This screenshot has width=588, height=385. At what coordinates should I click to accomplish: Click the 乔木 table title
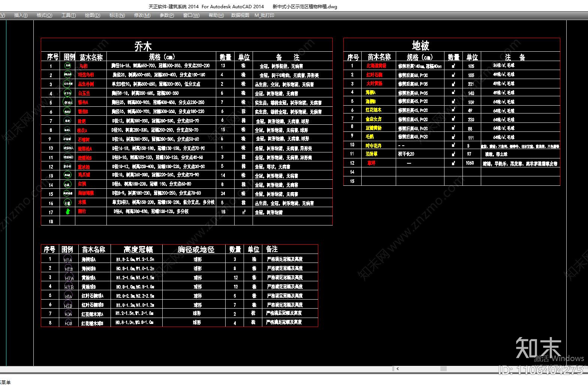click(x=143, y=46)
